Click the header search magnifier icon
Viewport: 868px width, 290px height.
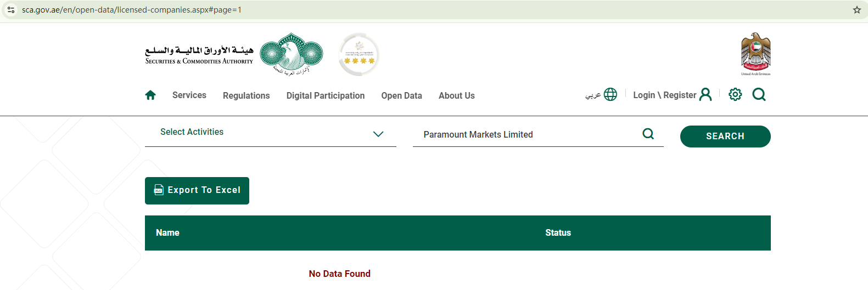(759, 95)
